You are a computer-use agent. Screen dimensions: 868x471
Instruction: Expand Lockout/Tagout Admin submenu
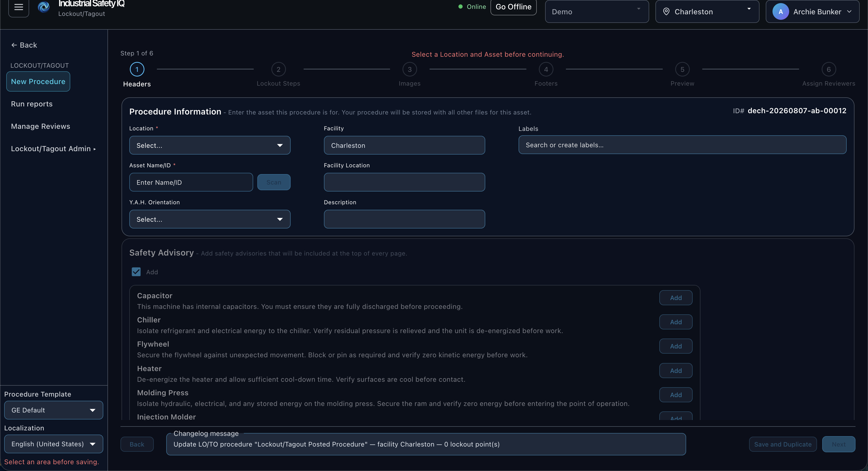[x=54, y=149]
